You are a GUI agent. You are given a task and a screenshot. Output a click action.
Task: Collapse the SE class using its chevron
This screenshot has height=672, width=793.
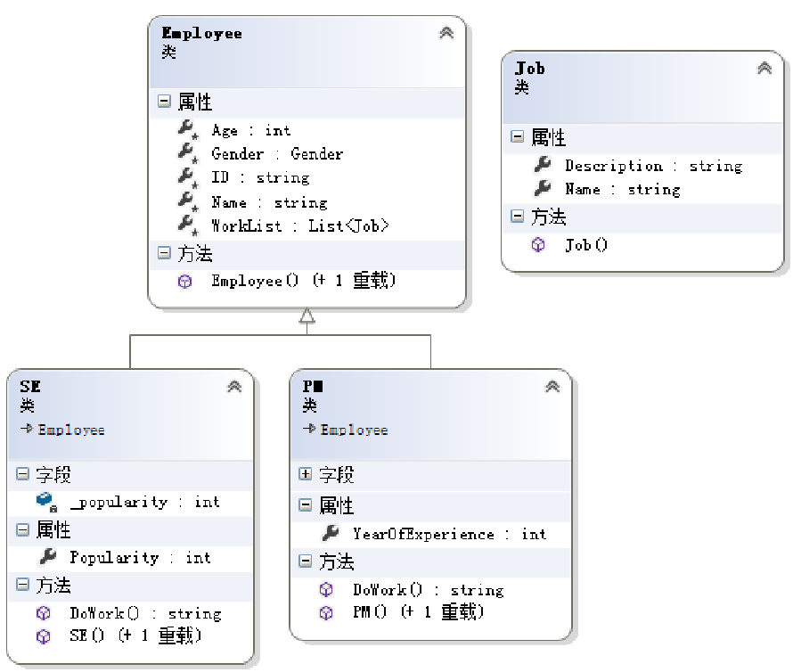click(234, 387)
